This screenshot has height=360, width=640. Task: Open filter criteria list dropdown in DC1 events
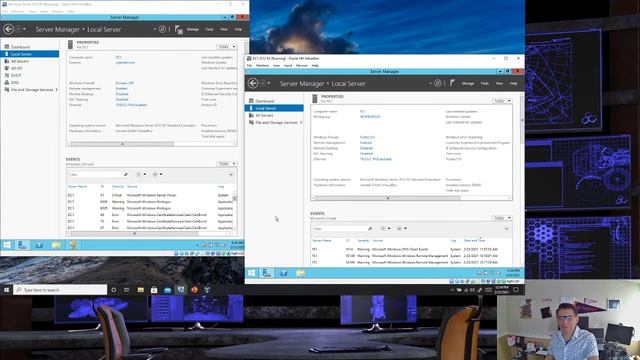tap(141, 174)
